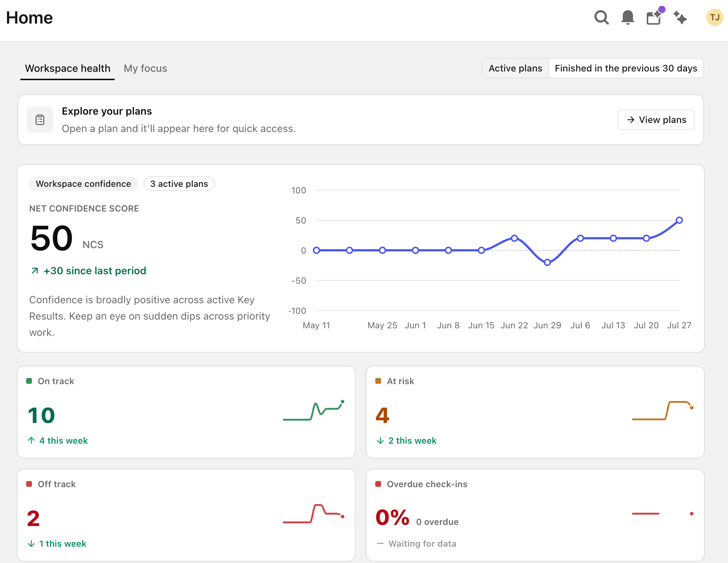
Task: Open the what's new updates icon
Action: pyautogui.click(x=654, y=17)
